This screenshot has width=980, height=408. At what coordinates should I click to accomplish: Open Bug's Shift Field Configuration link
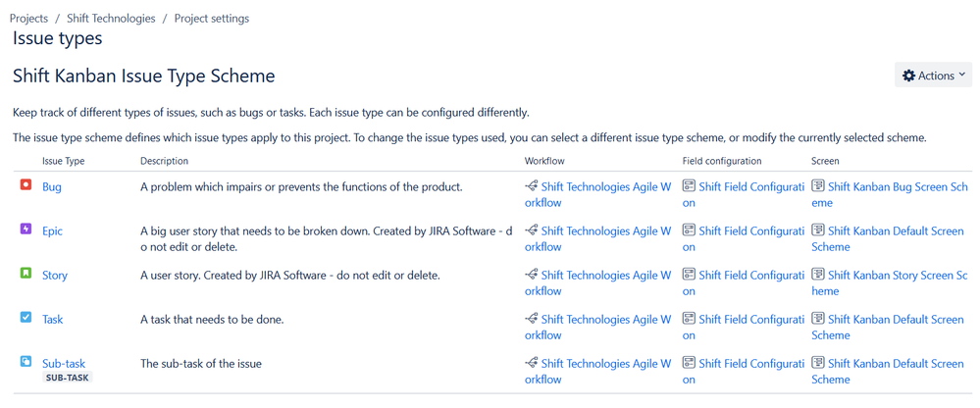tap(744, 194)
